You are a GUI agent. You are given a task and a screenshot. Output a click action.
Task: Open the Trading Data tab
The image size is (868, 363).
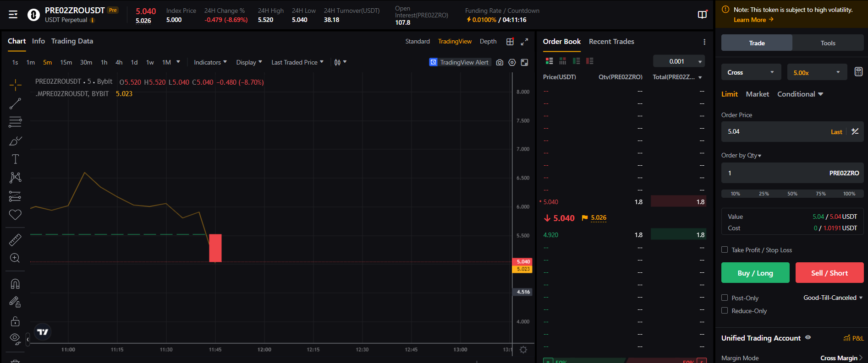[72, 41]
